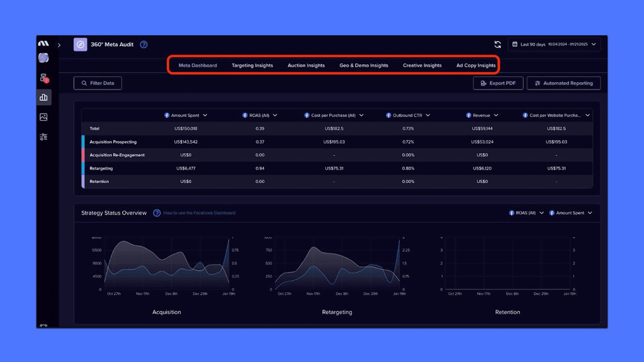Click the refresh data sync icon
The height and width of the screenshot is (362, 644).
(498, 44)
